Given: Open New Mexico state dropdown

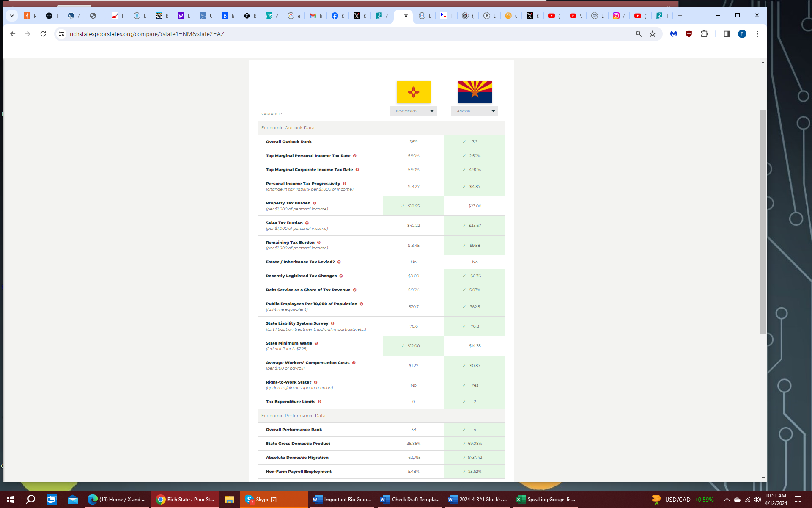Looking at the screenshot, I should coord(414,111).
